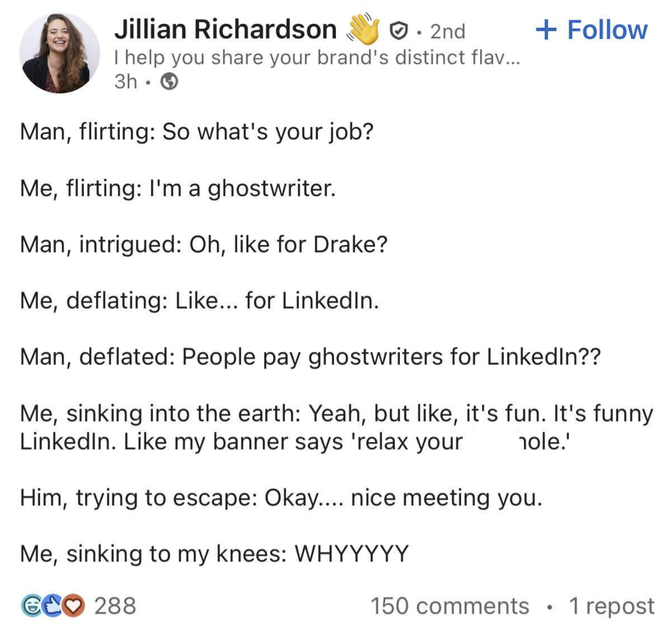
Task: Click the Jillian Richardson name link
Action: [225, 30]
